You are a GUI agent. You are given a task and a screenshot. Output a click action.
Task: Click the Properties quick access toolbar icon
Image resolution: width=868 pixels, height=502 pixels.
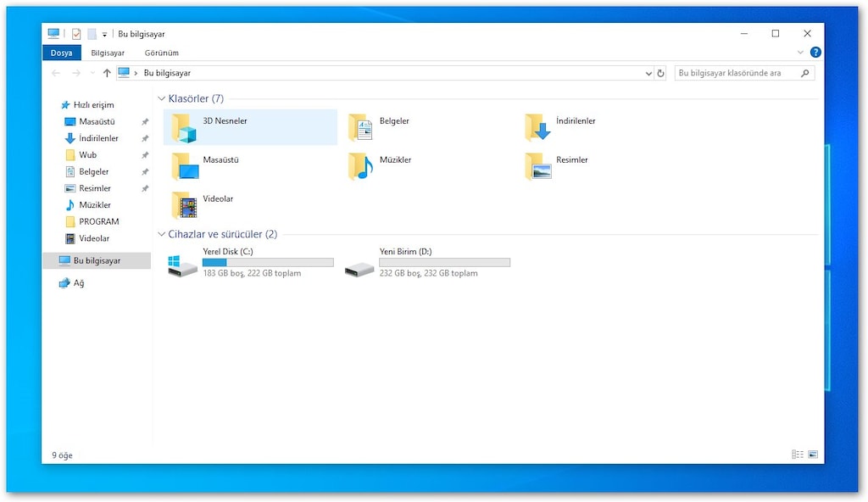click(76, 34)
